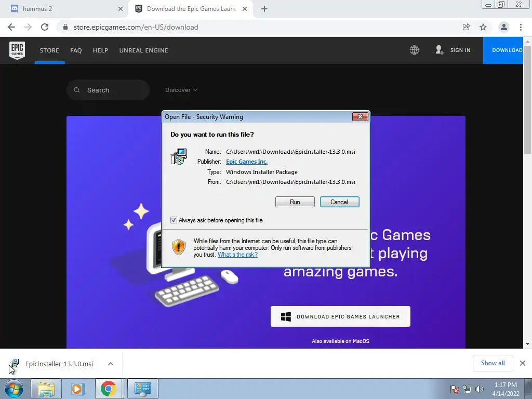The image size is (532, 399).
Task: Select the Download the Epic Games Launcher tab
Action: click(x=190, y=9)
